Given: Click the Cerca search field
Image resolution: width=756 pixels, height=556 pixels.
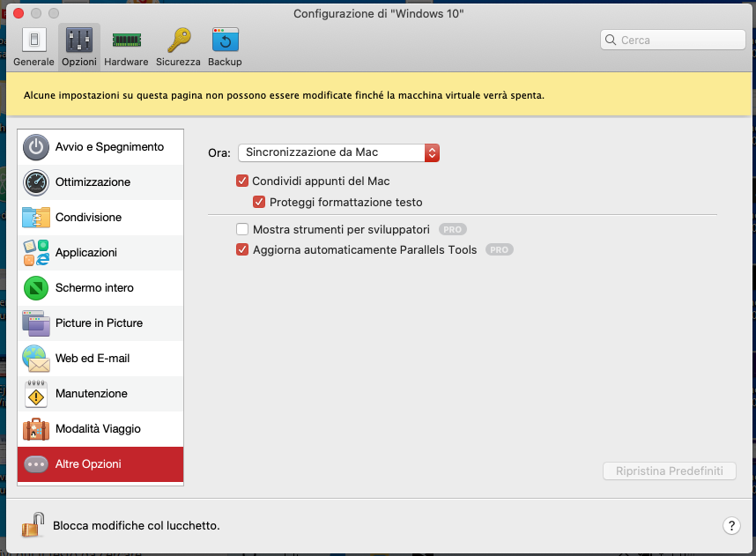Looking at the screenshot, I should pos(673,40).
